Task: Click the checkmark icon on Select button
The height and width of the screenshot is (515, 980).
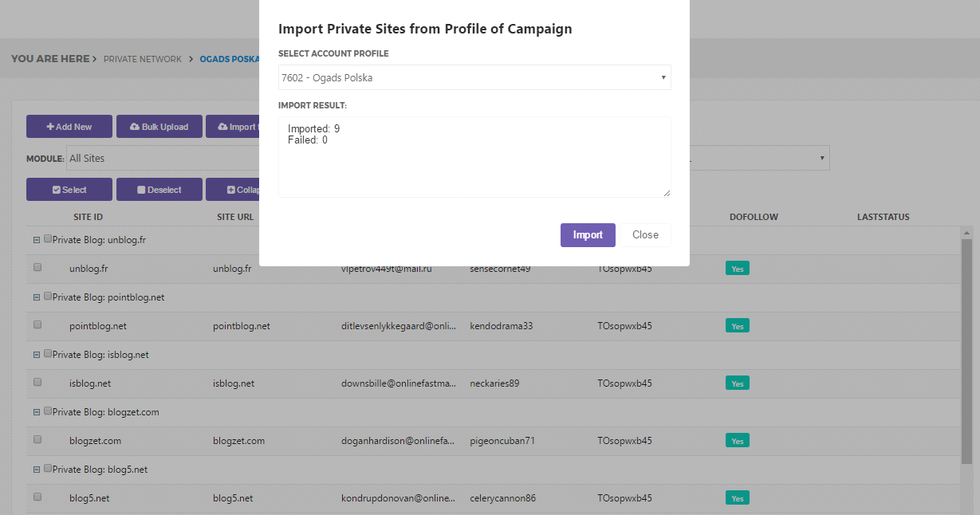Action: click(x=56, y=190)
